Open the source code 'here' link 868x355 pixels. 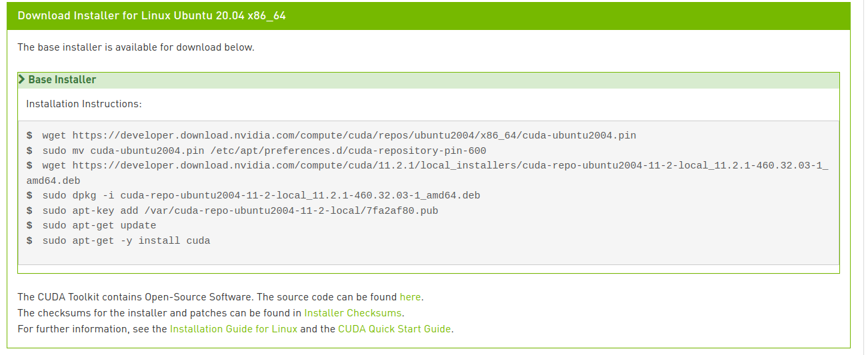tap(411, 297)
